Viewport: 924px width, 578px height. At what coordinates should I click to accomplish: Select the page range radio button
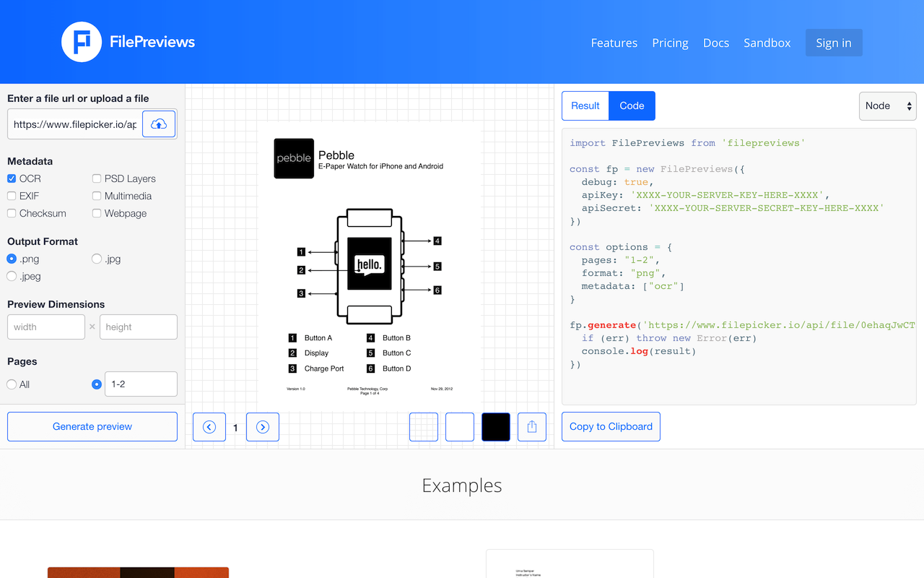tap(97, 384)
